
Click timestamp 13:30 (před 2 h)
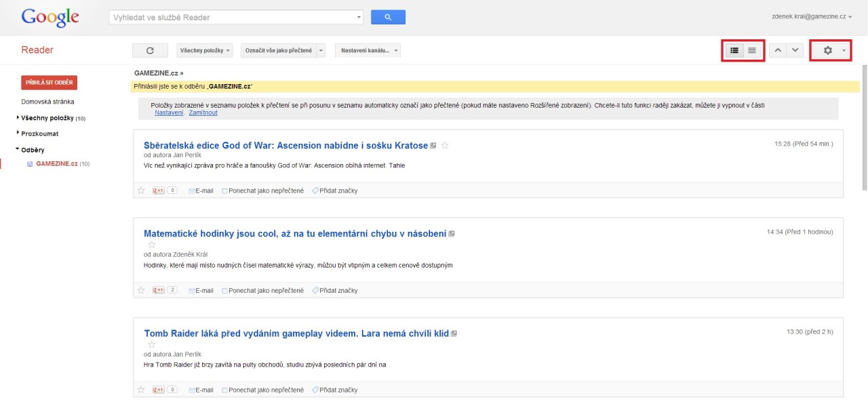coord(810,331)
